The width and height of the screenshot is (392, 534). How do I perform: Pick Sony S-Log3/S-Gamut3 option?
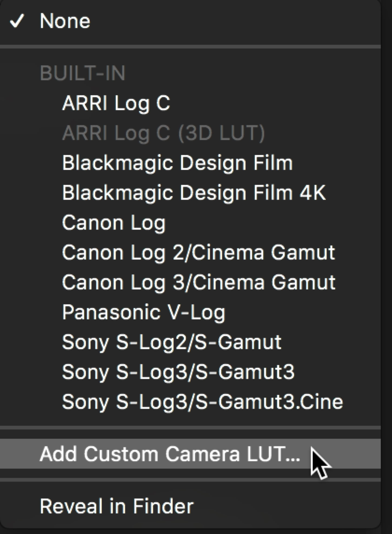pyautogui.click(x=178, y=372)
